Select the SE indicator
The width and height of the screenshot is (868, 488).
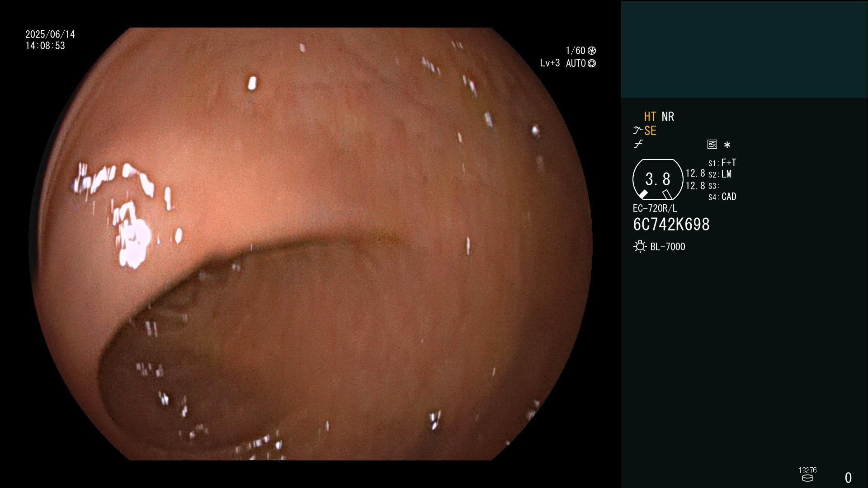coord(650,131)
